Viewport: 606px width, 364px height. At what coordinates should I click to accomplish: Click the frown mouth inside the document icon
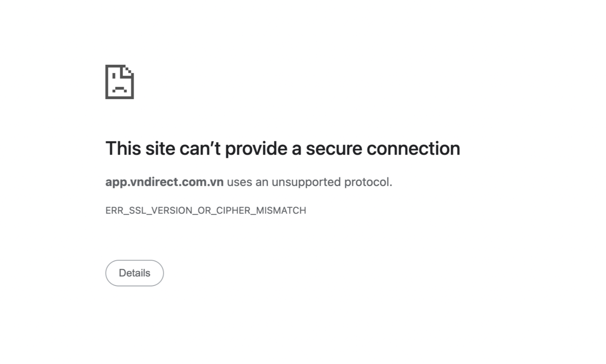pos(119,89)
